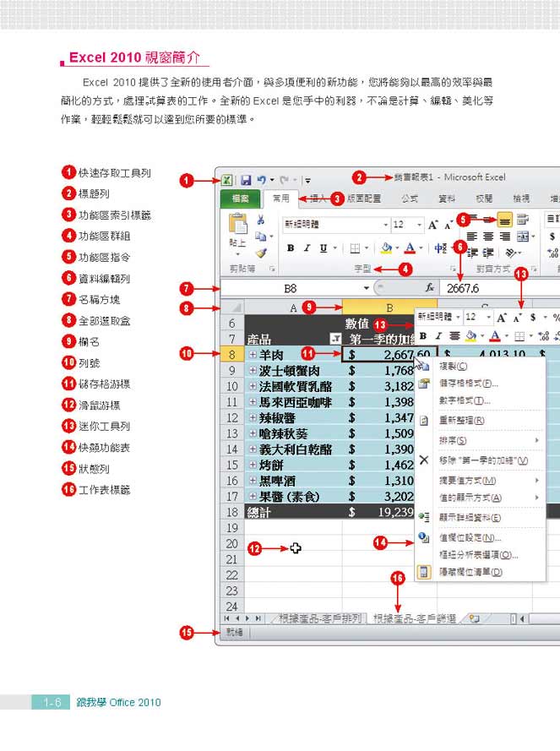This screenshot has width=560, height=751.
Task: Toggle Align Text Right in ribbon
Action: point(504,237)
